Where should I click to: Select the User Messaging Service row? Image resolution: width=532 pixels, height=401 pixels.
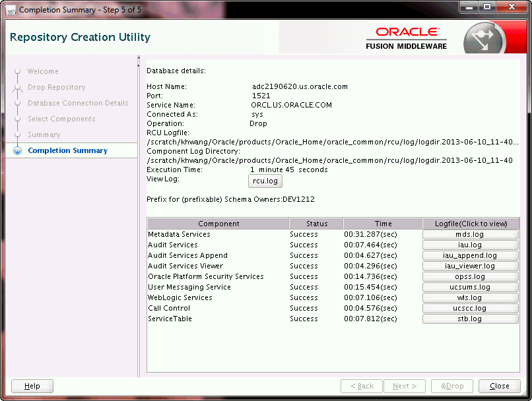tap(333, 287)
